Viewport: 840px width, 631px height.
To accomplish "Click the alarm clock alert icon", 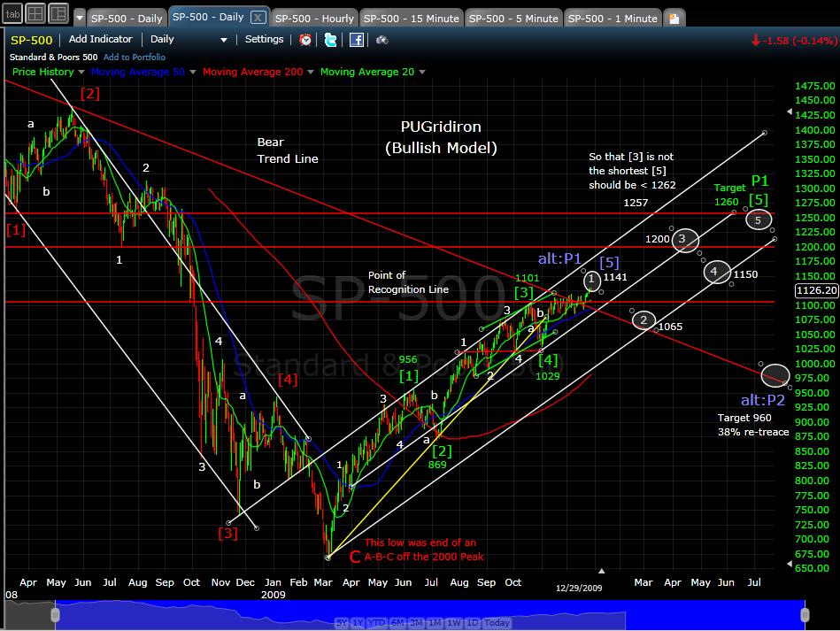I will click(304, 39).
